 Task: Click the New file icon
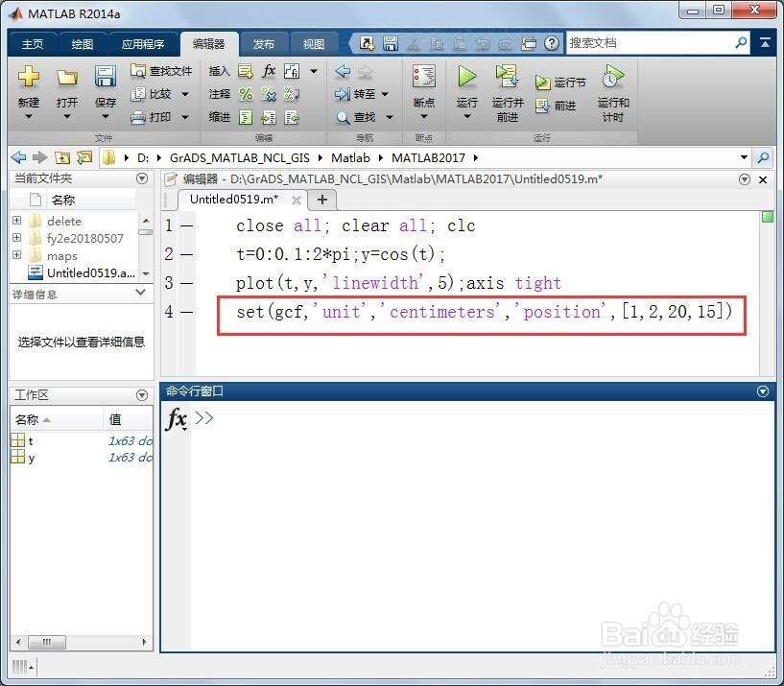(29, 77)
